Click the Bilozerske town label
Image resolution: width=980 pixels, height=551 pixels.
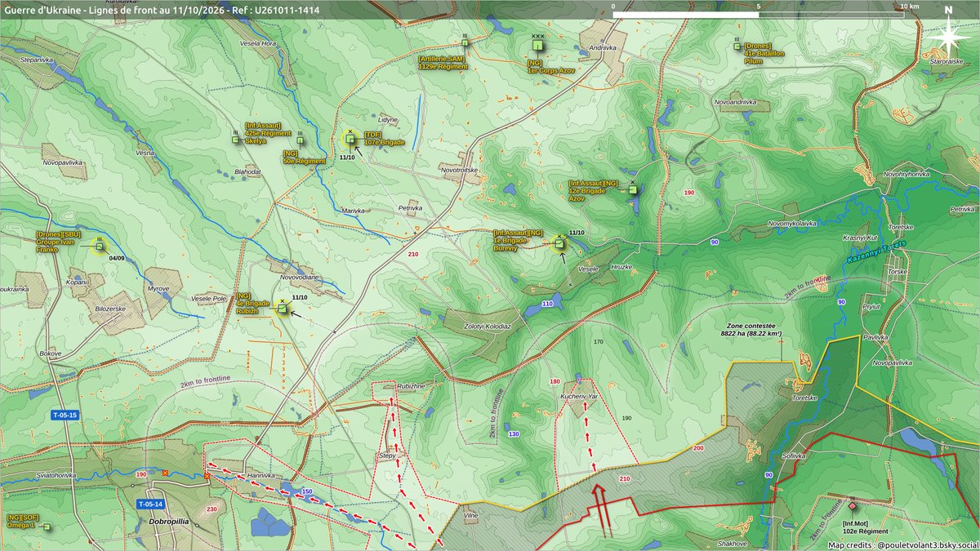(110, 309)
